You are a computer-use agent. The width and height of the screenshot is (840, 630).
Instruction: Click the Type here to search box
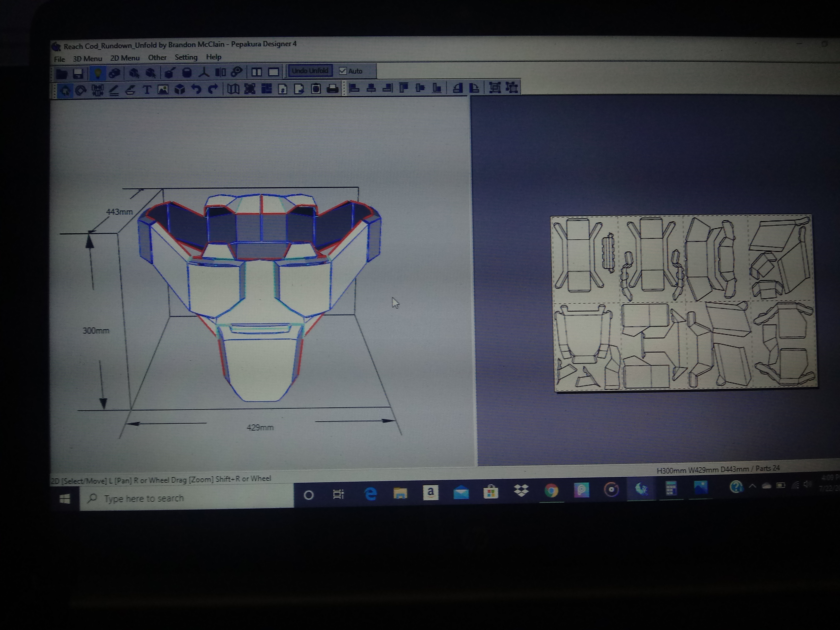coord(187,497)
